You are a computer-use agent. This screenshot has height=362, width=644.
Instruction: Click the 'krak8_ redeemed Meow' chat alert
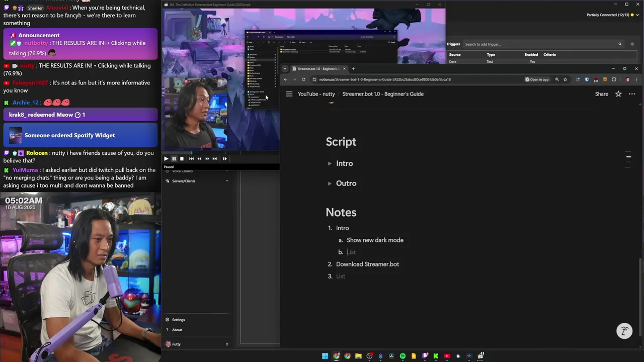pos(80,115)
